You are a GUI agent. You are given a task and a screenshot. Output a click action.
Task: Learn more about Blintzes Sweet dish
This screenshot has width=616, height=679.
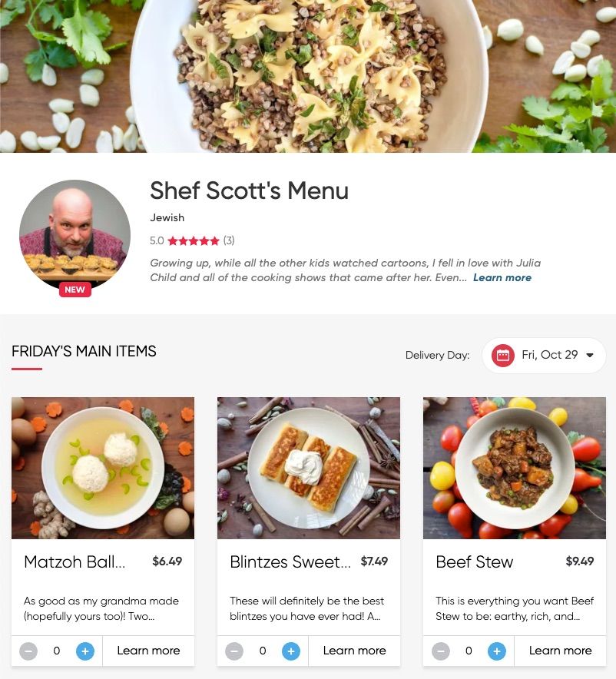(354, 651)
